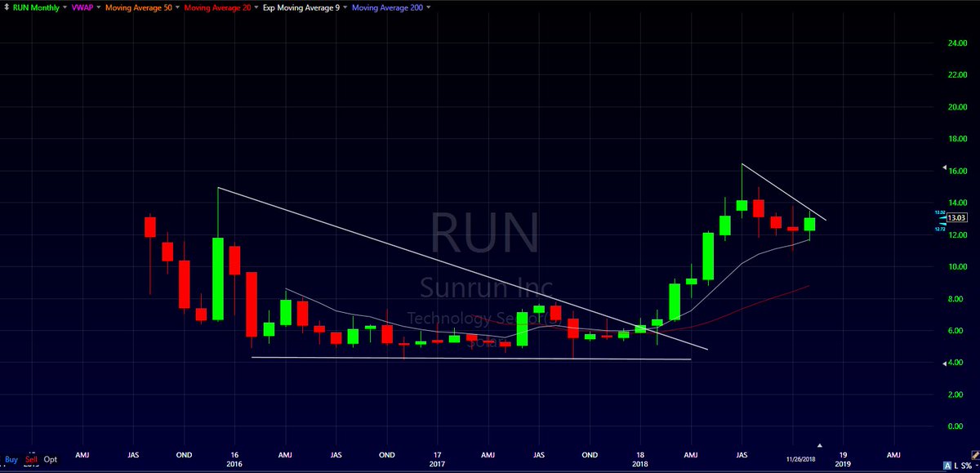Select the Moving Average 20 indicator label

point(217,7)
